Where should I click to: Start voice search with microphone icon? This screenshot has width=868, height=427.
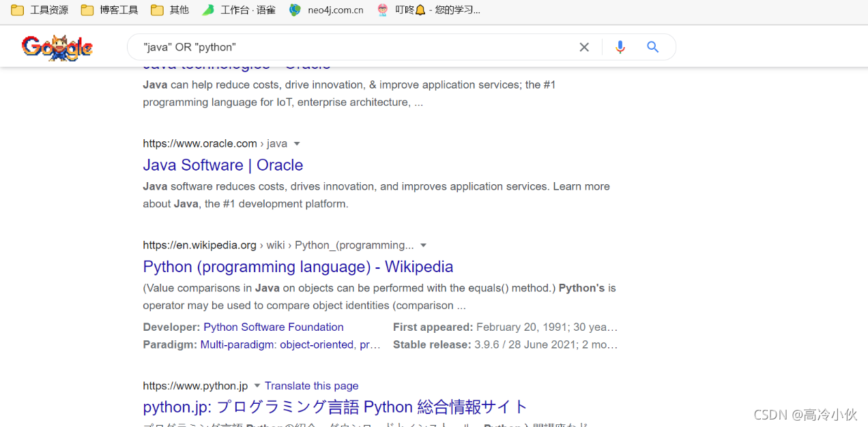620,47
